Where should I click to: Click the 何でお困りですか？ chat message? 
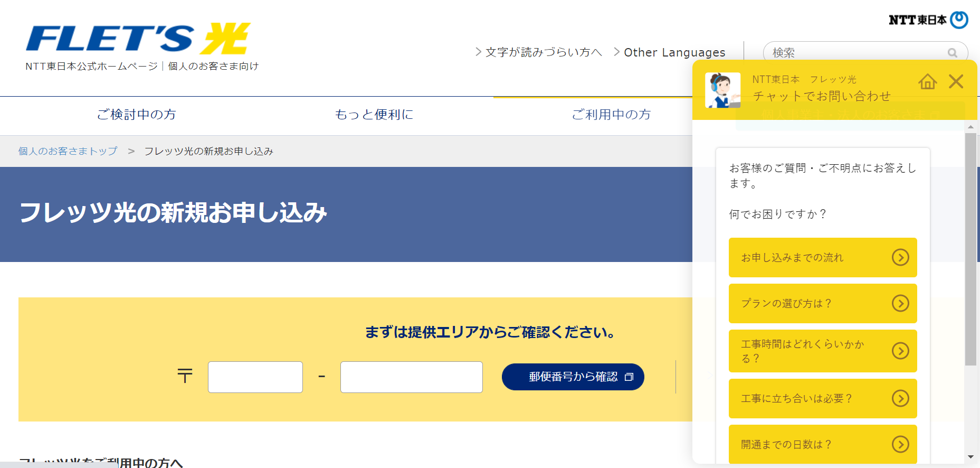(x=777, y=214)
